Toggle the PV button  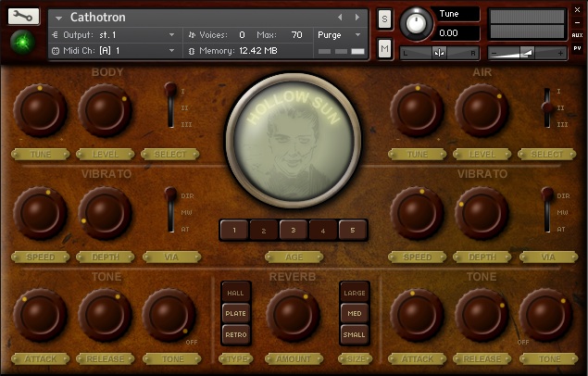(x=577, y=48)
